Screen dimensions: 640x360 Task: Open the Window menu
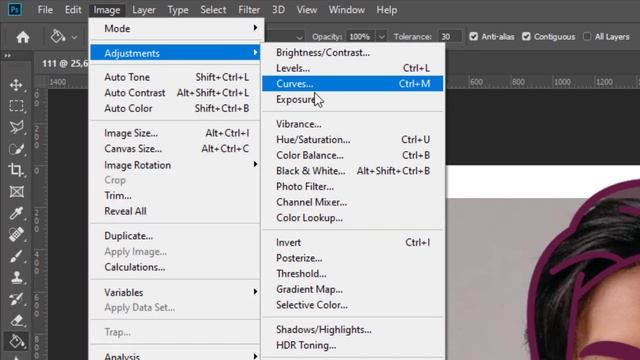point(347,10)
